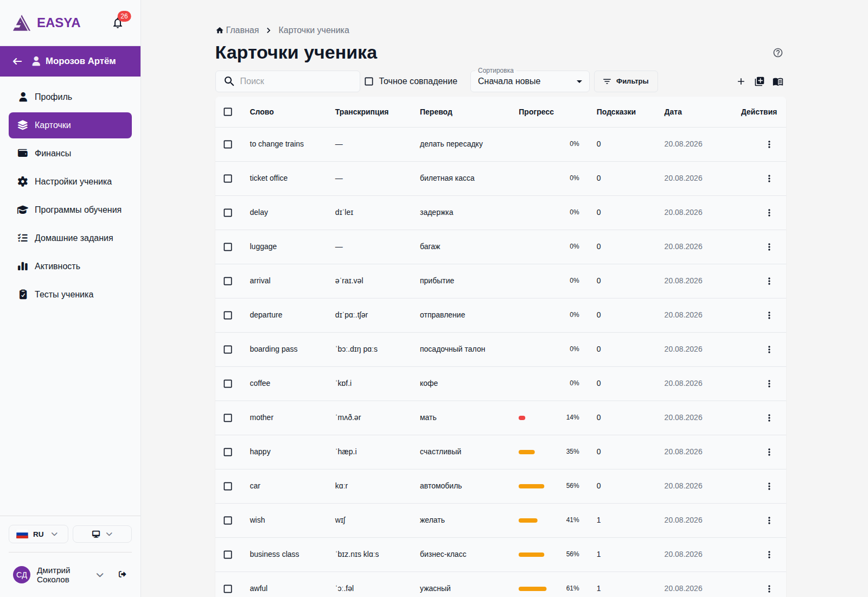Toggle the select-all checkbox in table header

[228, 112]
